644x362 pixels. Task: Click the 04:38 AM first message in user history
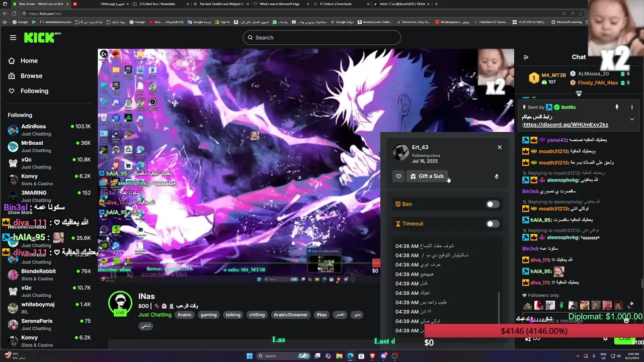coord(425,246)
